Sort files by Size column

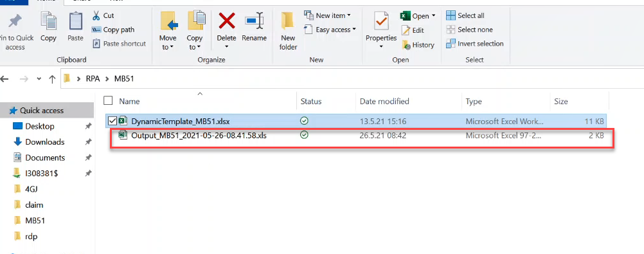tap(560, 101)
